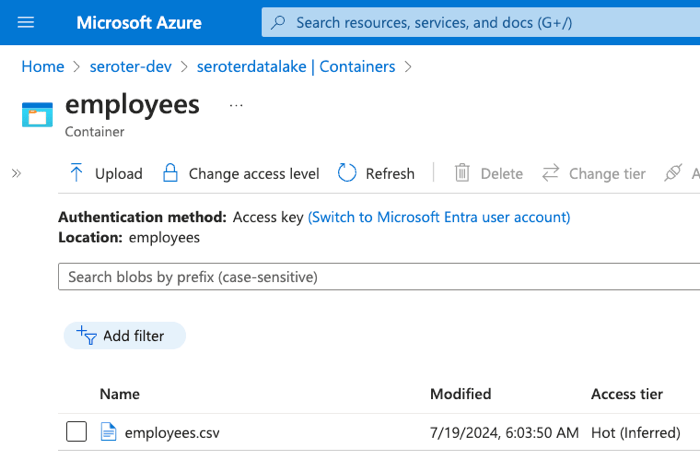Click the Change access level lock icon

(x=170, y=173)
